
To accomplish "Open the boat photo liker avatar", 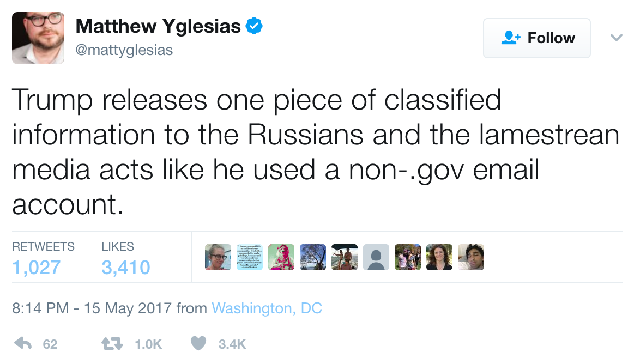I will click(345, 257).
